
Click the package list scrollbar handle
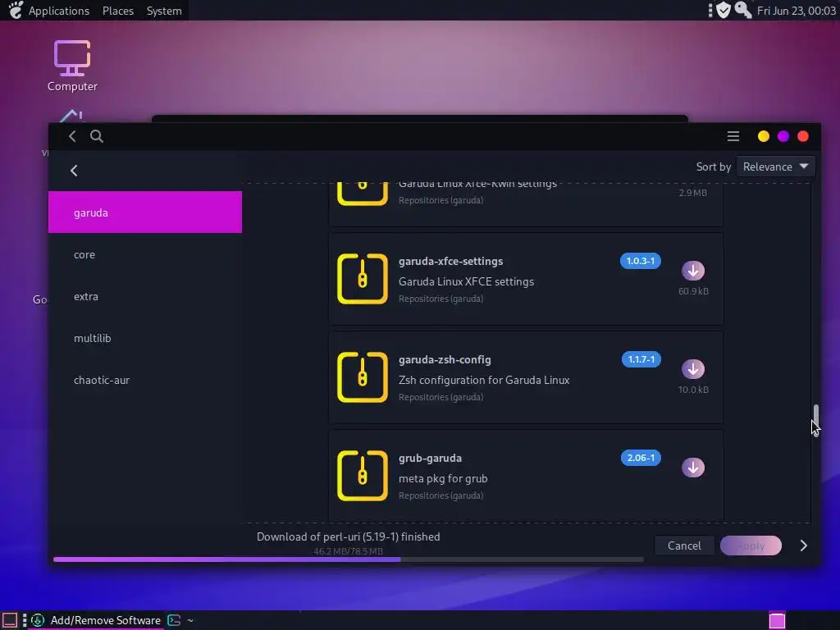point(815,420)
